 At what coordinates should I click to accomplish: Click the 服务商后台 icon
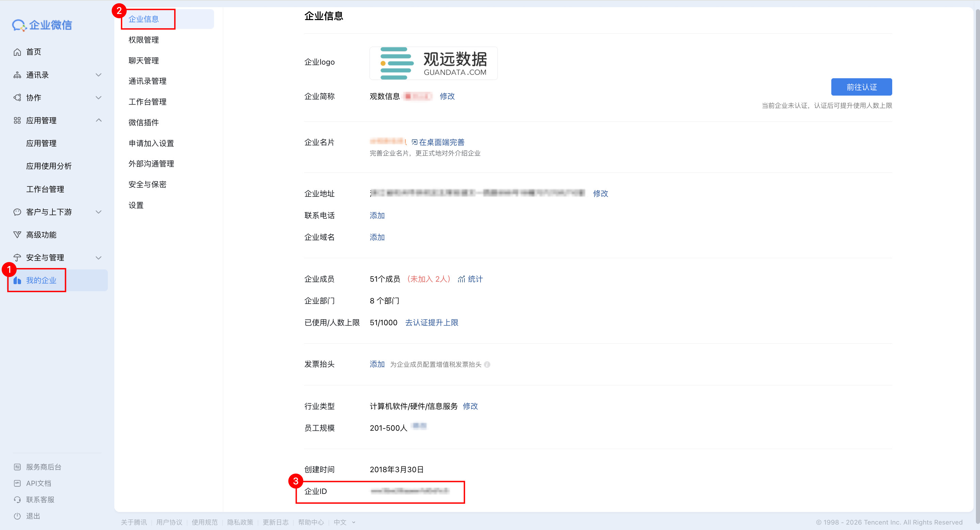click(17, 467)
